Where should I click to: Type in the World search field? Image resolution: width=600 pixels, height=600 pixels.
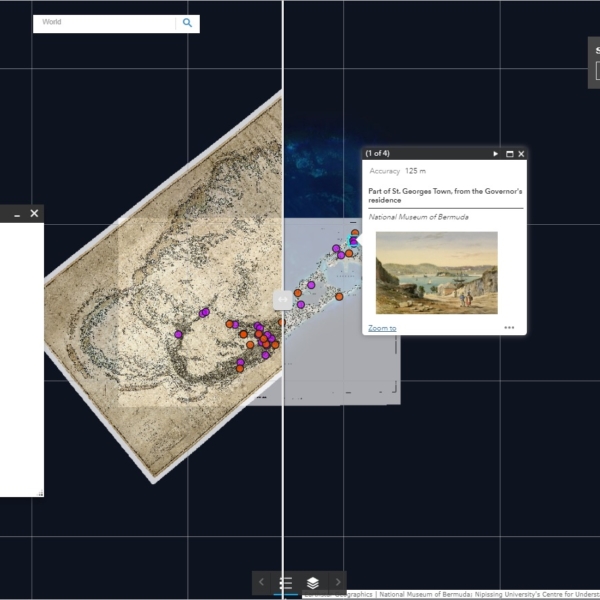click(105, 23)
